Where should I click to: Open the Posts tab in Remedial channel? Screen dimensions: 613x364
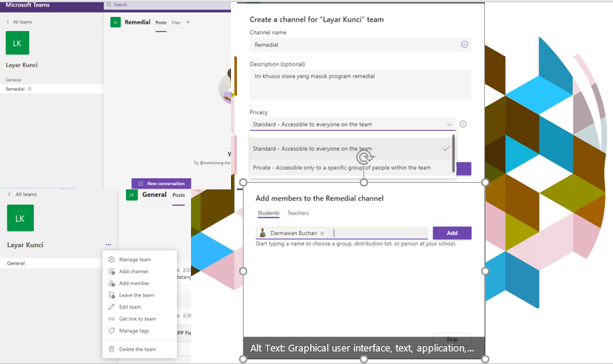pos(161,23)
